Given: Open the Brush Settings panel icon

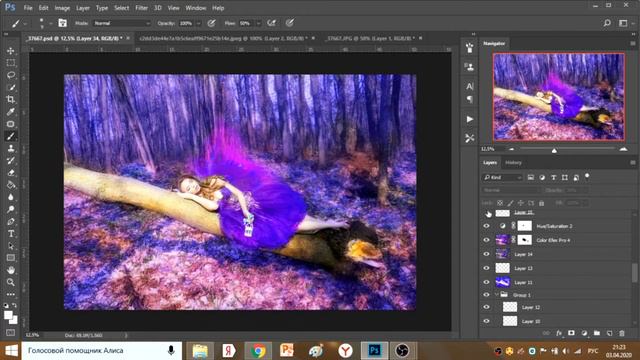Looking at the screenshot, I should (470, 48).
